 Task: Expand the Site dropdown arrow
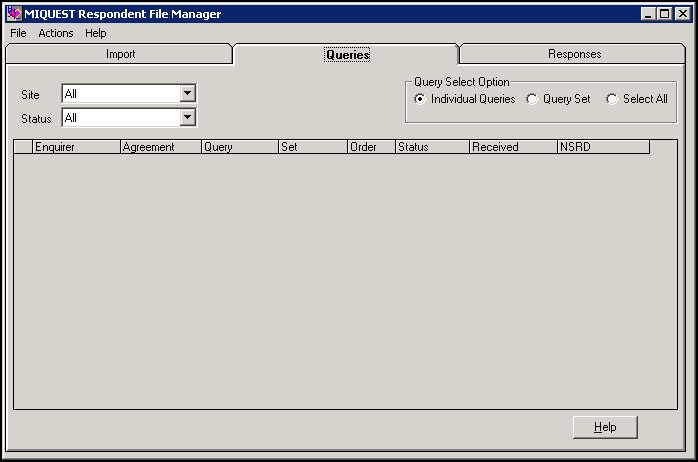click(187, 94)
